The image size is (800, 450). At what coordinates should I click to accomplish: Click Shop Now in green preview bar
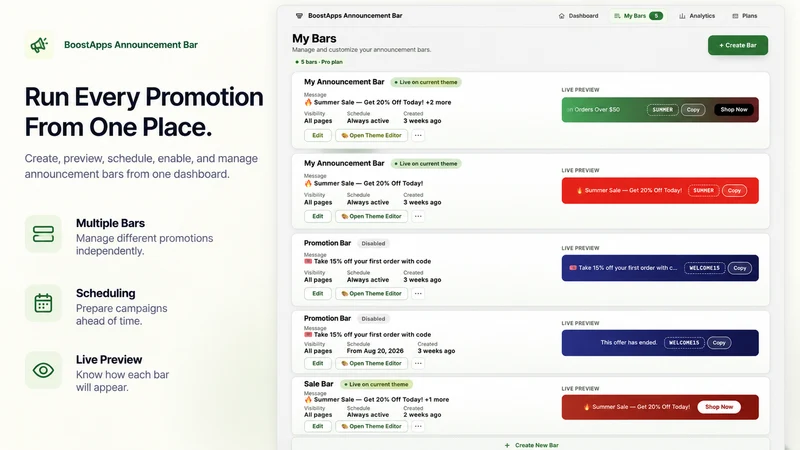(734, 110)
